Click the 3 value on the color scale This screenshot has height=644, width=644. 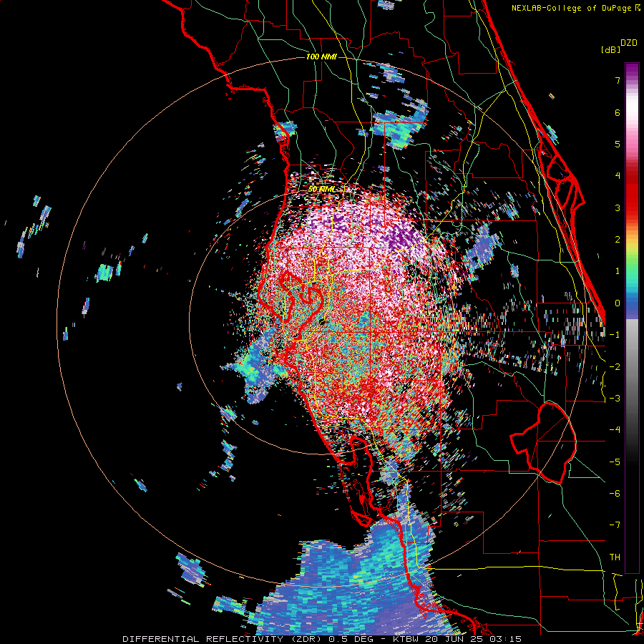point(618,208)
